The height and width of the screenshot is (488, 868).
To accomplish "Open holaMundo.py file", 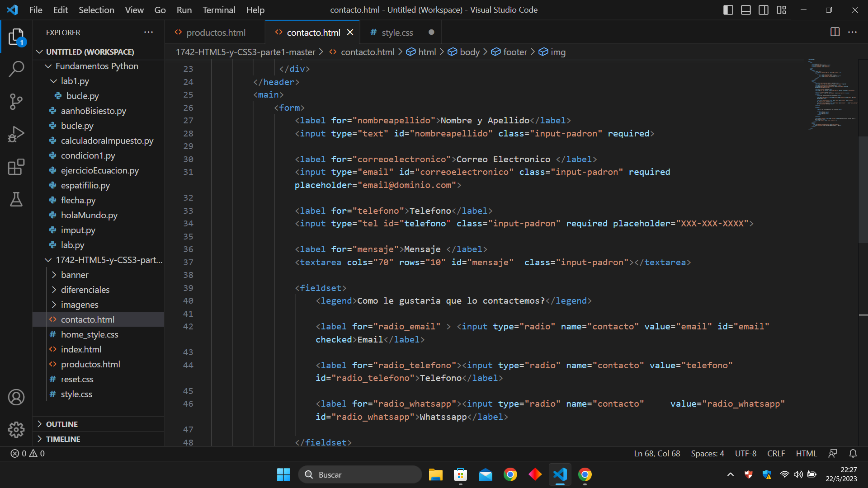I will point(89,215).
